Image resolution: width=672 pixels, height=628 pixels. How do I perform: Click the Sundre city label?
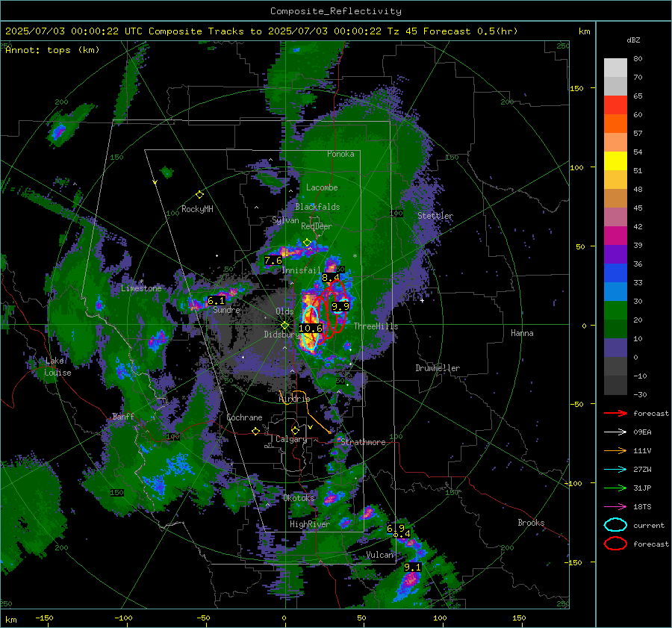pyautogui.click(x=226, y=310)
